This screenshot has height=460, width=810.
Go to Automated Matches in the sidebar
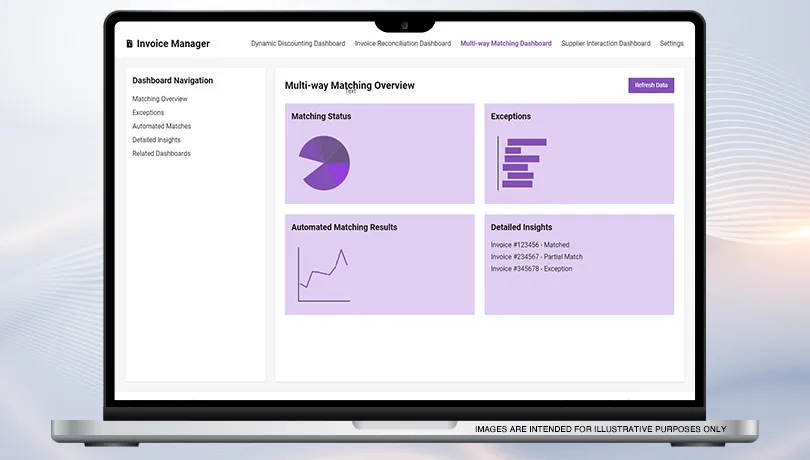pyautogui.click(x=161, y=127)
